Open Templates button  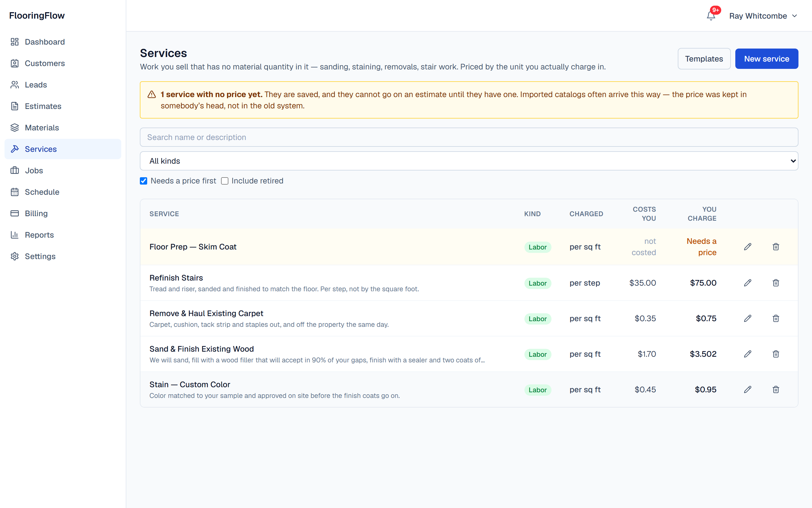tap(704, 59)
